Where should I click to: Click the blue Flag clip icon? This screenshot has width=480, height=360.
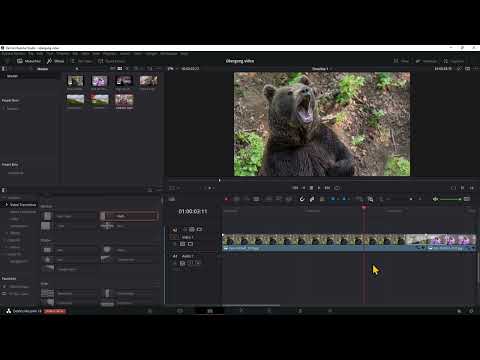pos(333,199)
